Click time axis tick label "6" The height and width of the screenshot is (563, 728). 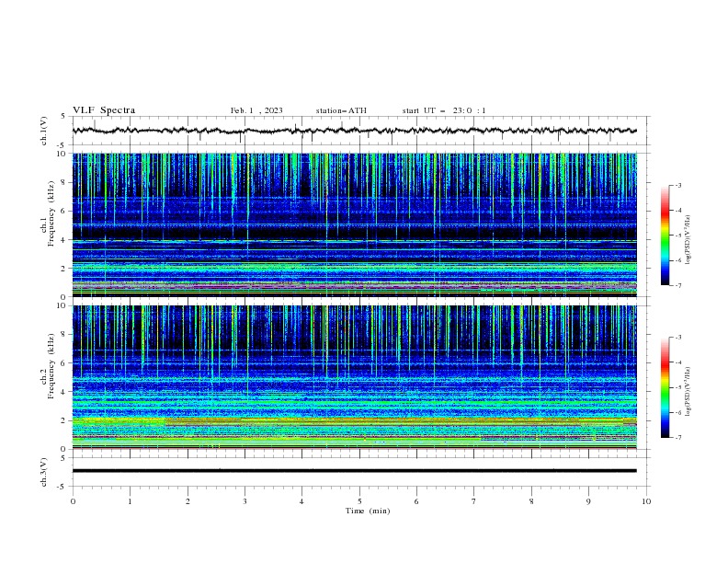pyautogui.click(x=416, y=501)
